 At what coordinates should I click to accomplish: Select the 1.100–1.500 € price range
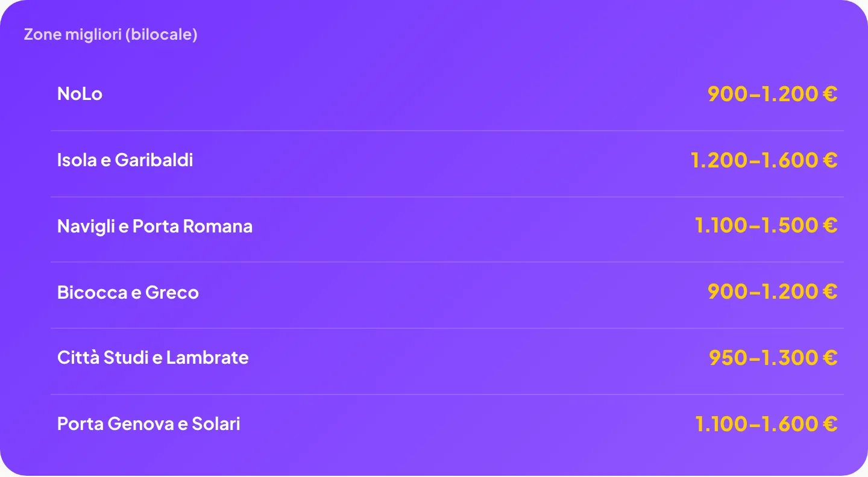(766, 225)
